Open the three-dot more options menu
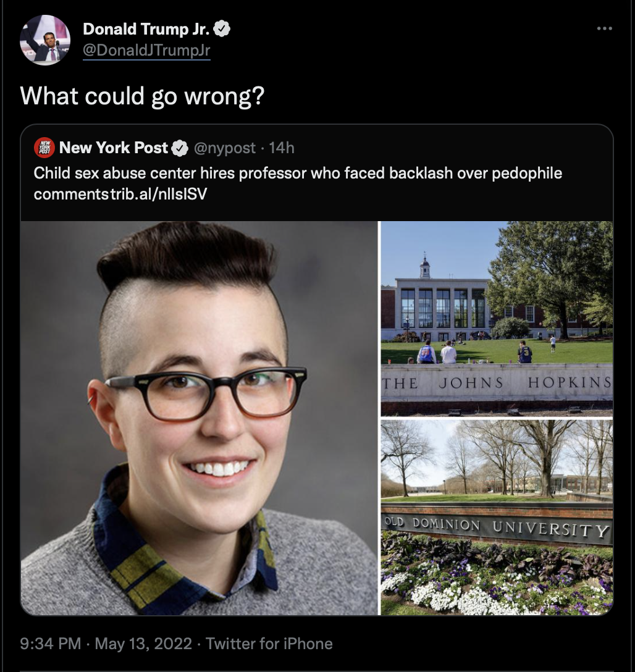 pyautogui.click(x=604, y=28)
